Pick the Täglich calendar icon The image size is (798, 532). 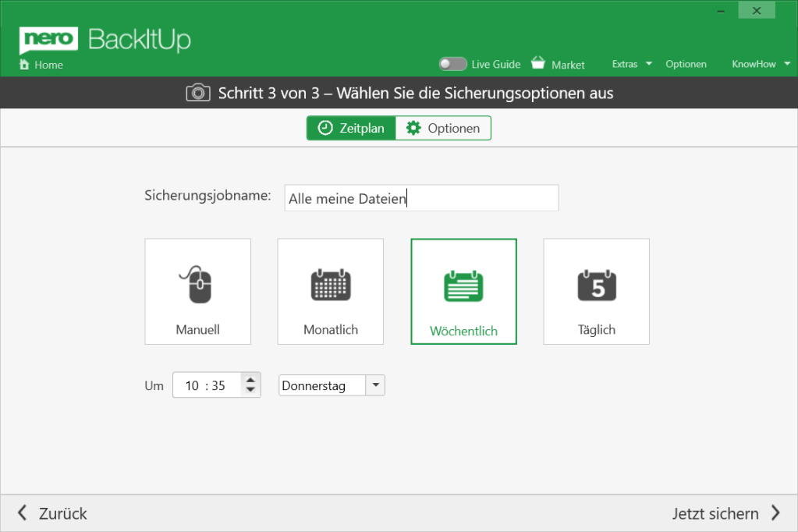click(597, 286)
